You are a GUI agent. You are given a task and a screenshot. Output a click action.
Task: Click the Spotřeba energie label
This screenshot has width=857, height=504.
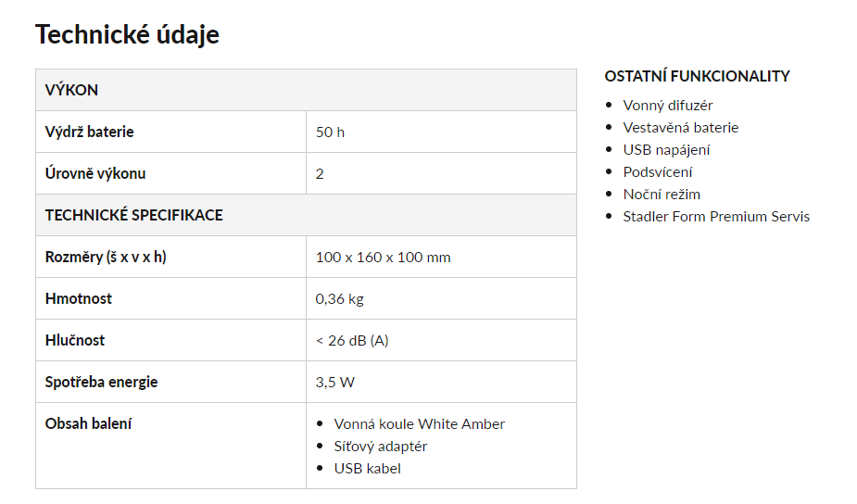click(x=101, y=382)
